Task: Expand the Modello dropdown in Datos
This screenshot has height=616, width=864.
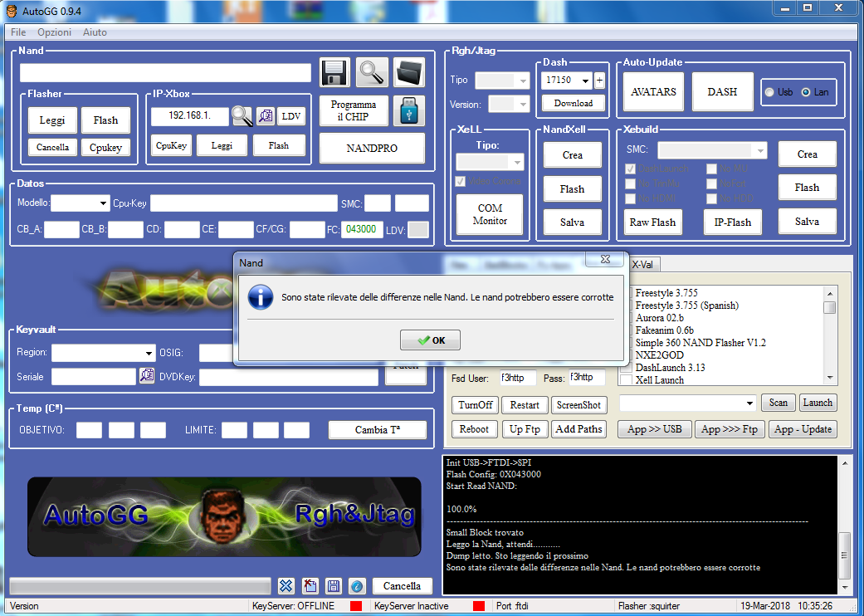Action: tap(103, 203)
